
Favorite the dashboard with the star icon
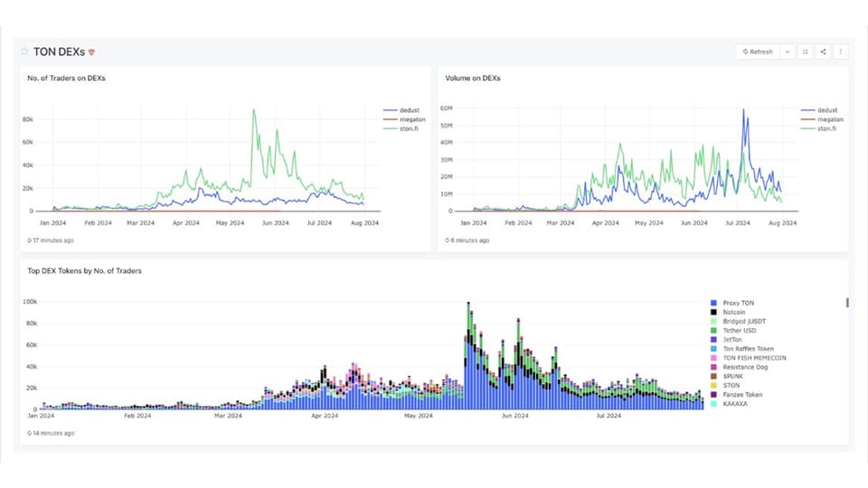point(24,52)
